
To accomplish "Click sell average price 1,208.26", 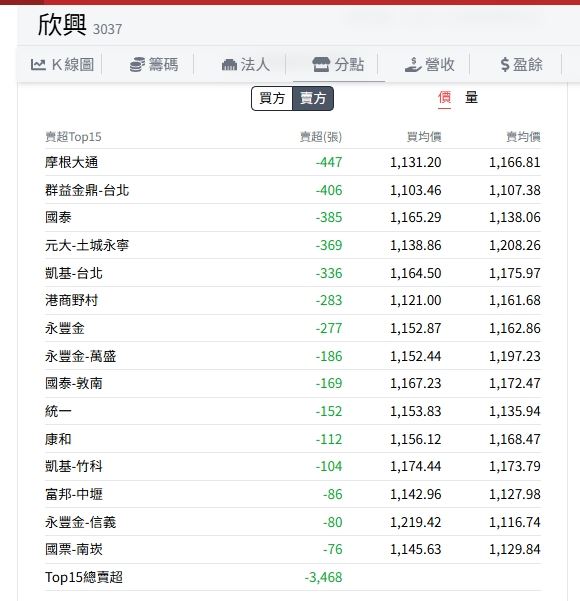I will [514, 245].
